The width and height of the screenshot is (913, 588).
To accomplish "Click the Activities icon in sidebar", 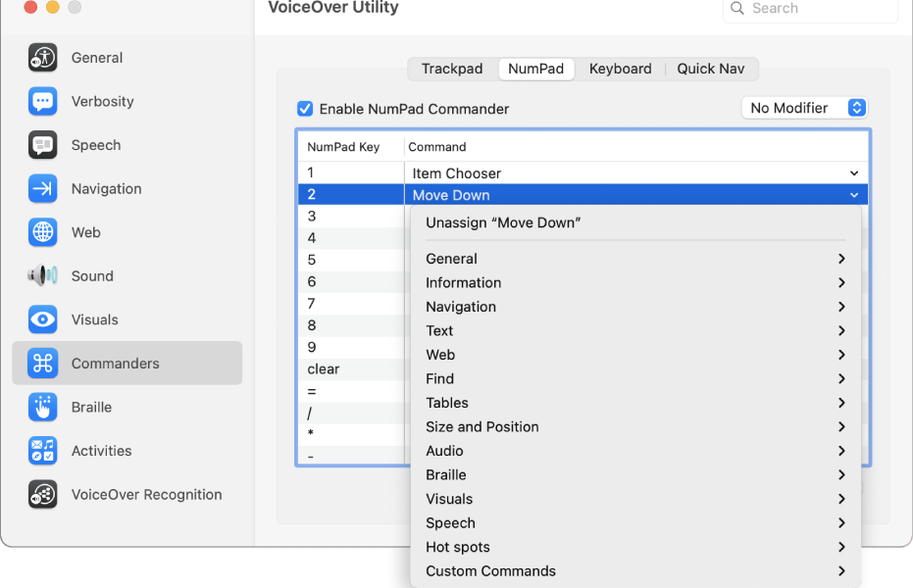I will [x=42, y=450].
